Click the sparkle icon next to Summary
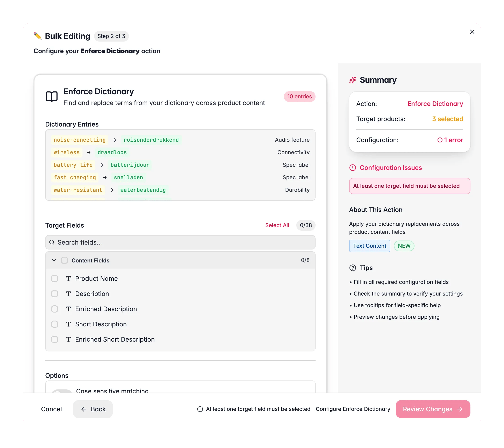The height and width of the screenshot is (448, 504). point(353,80)
